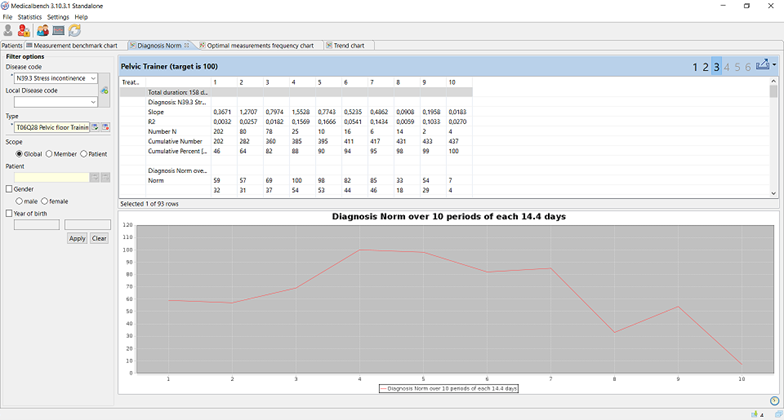Viewport: 784px width, 420px height.
Task: Click the second Year of birth field
Action: click(88, 224)
